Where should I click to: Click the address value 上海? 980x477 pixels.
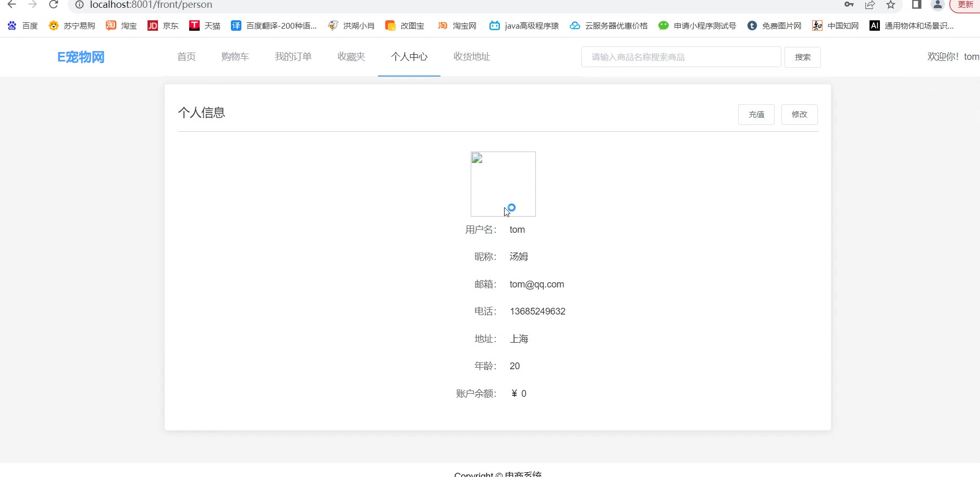pos(519,339)
